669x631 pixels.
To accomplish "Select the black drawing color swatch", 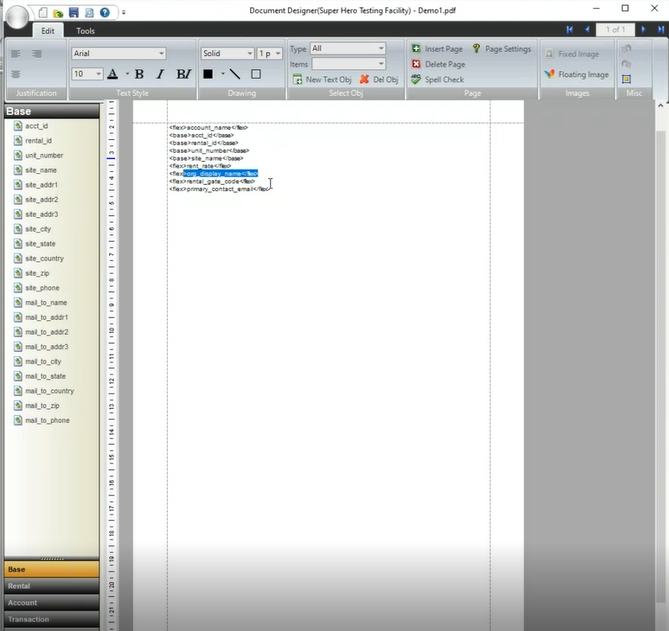I will pos(208,74).
